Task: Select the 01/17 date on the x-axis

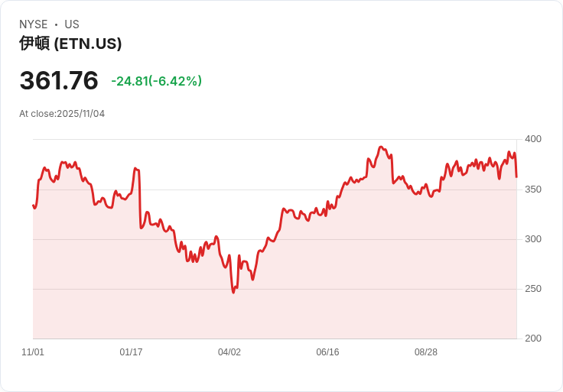Action: pyautogui.click(x=131, y=352)
